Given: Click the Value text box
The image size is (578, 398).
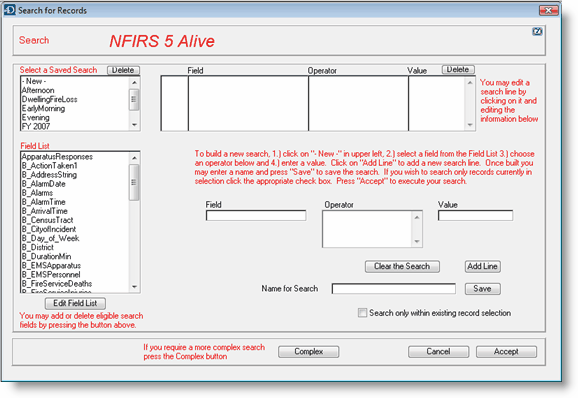Looking at the screenshot, I should (475, 216).
